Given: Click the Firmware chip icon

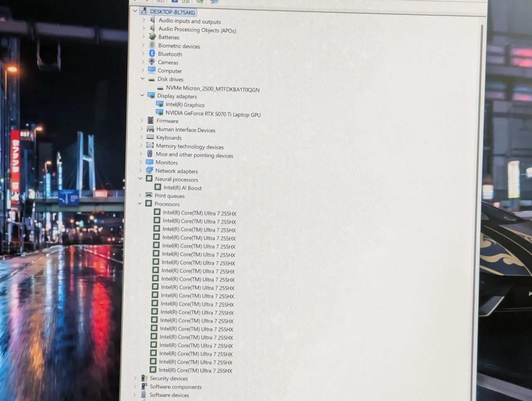Looking at the screenshot, I should point(150,120).
